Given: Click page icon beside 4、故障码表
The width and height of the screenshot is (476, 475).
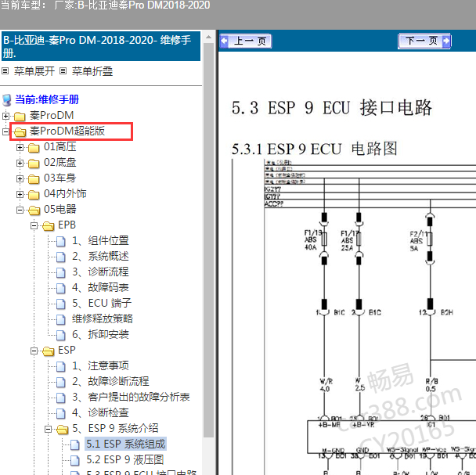Looking at the screenshot, I should [61, 288].
